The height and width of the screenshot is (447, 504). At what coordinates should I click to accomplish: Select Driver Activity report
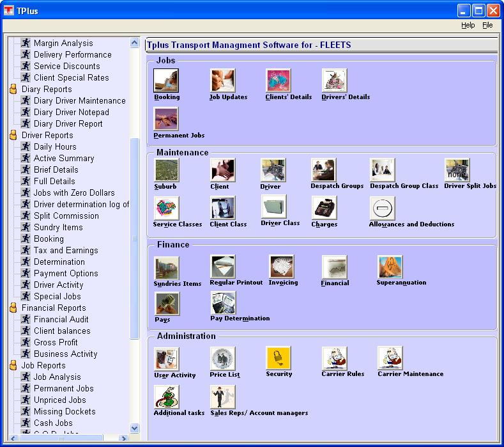tap(59, 285)
